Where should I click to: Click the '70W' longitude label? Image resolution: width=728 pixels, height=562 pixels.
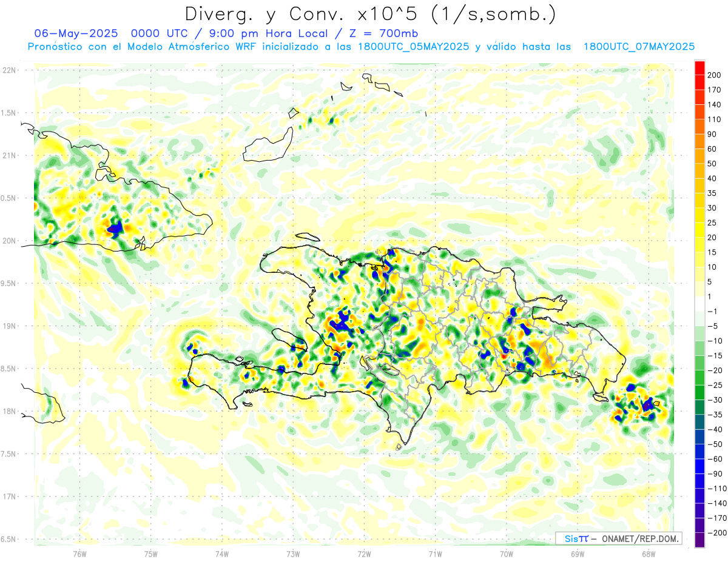506,554
